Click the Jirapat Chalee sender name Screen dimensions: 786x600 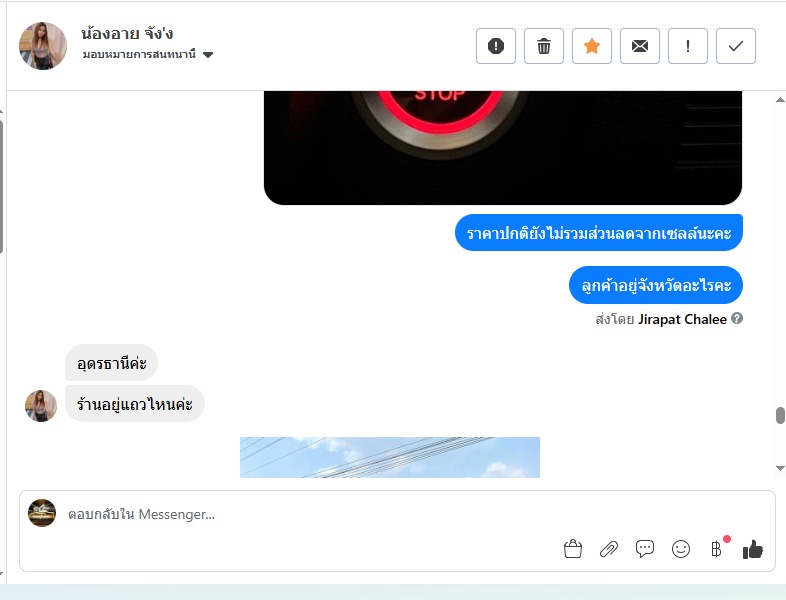coord(682,319)
